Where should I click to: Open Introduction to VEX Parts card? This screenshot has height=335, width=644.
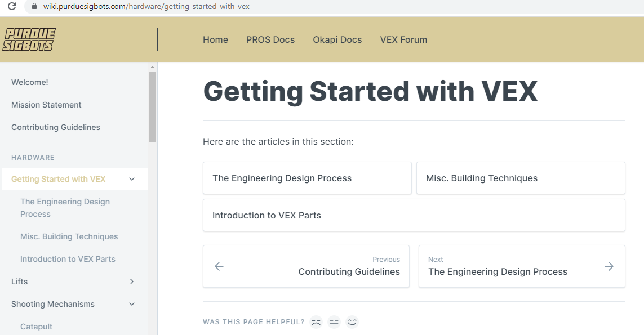point(414,215)
